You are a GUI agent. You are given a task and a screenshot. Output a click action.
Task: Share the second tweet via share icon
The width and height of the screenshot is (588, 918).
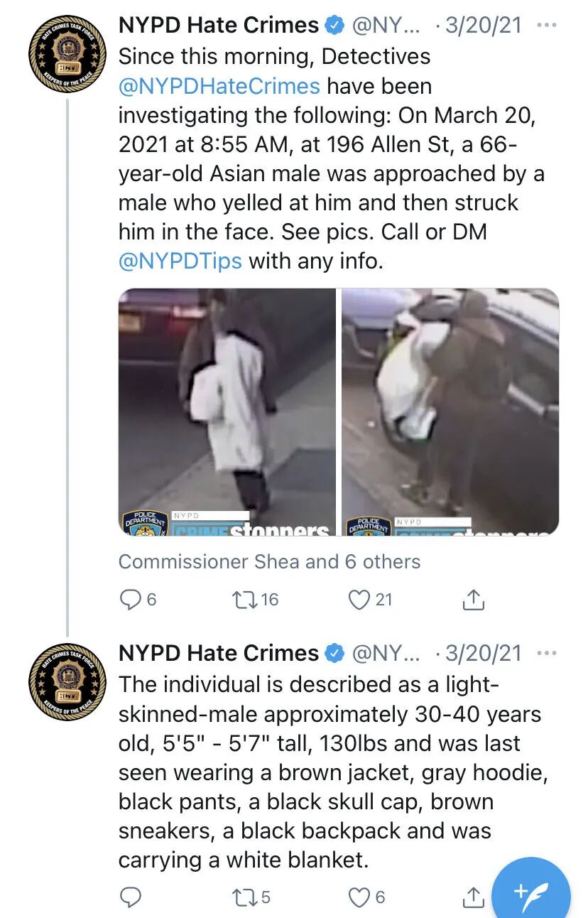(474, 897)
